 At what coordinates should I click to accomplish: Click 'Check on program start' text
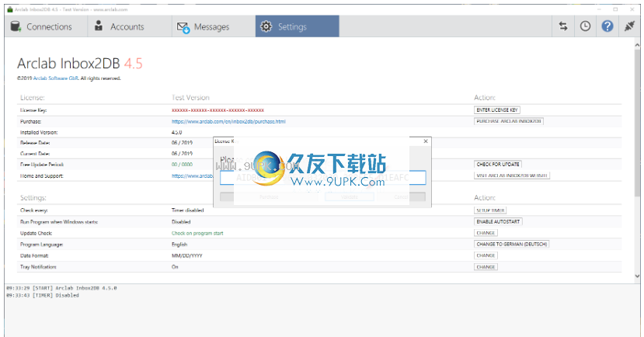coord(197,233)
